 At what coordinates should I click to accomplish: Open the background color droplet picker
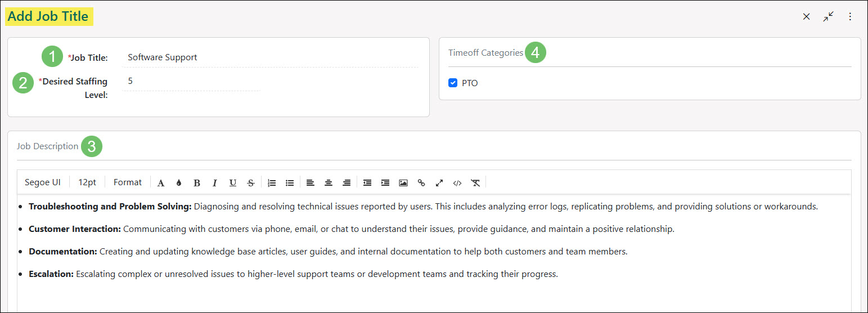point(179,183)
